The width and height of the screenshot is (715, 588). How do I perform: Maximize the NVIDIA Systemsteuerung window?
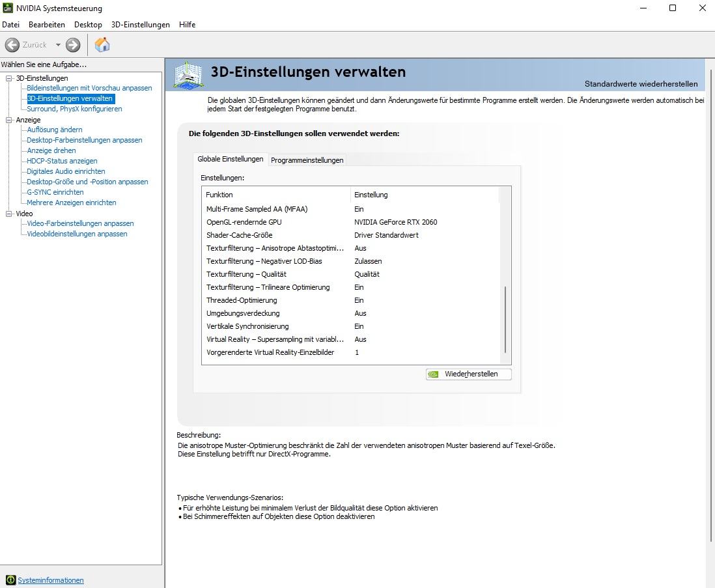pos(673,8)
